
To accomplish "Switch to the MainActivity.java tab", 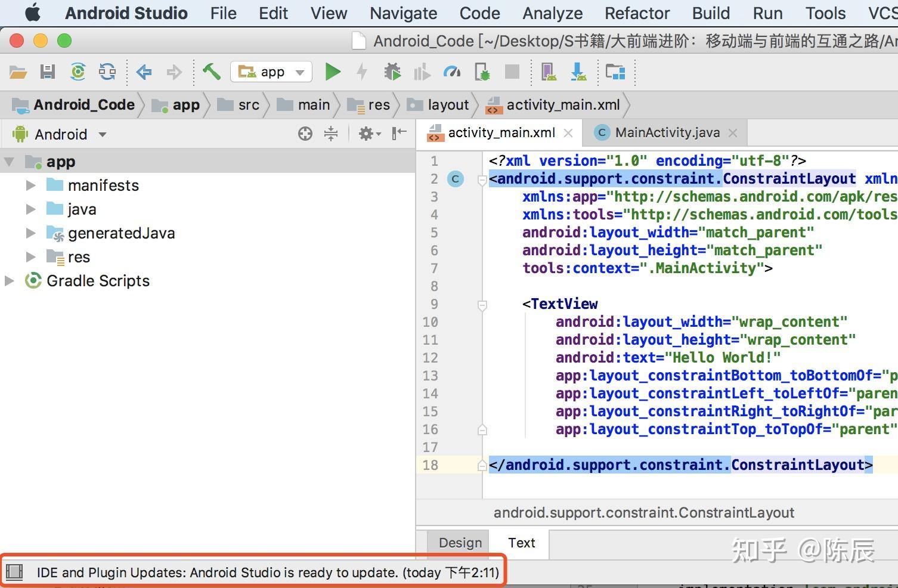I will pos(667,132).
